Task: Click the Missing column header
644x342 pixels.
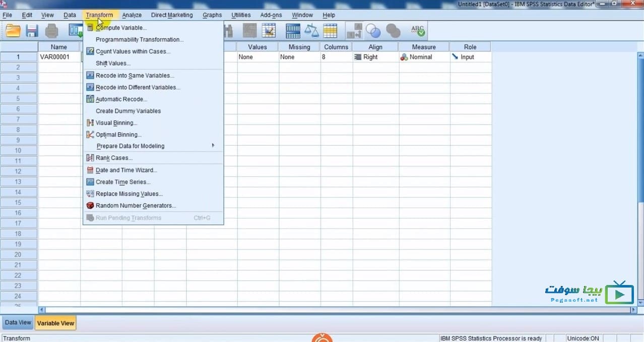Action: click(x=299, y=47)
